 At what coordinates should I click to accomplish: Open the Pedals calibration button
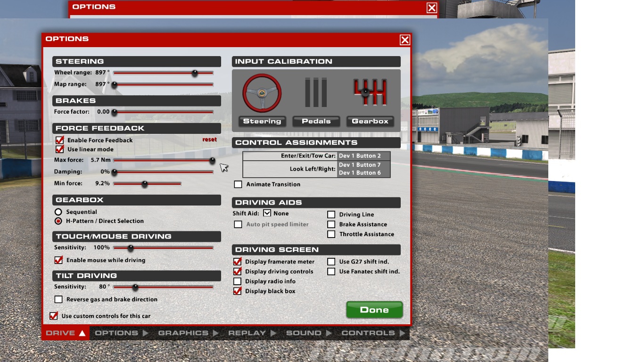tap(316, 121)
